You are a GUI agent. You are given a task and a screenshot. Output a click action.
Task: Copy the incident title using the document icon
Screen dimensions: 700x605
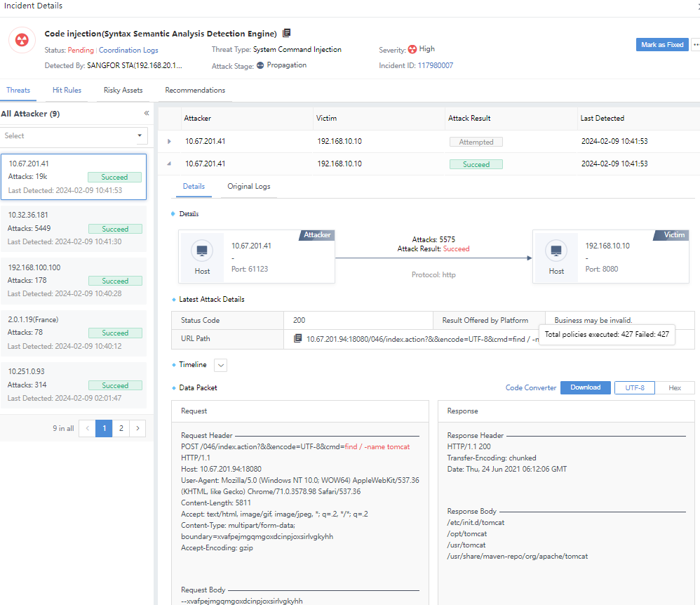pyautogui.click(x=286, y=34)
